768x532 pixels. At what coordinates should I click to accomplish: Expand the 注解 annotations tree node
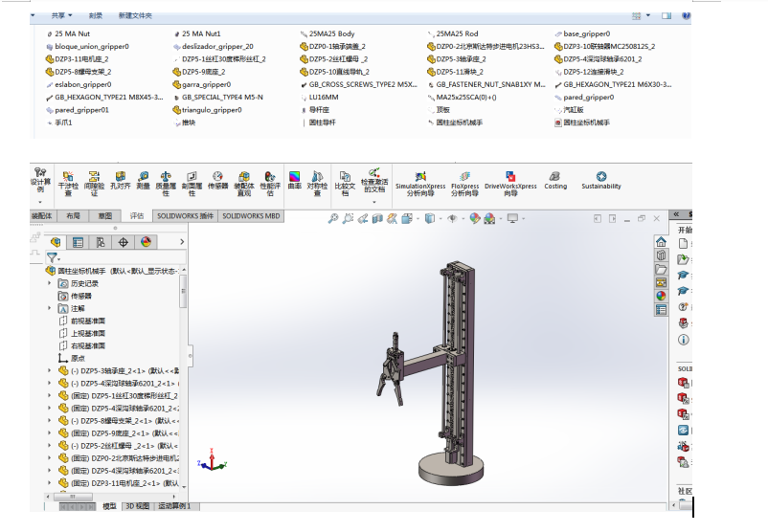click(x=51, y=308)
